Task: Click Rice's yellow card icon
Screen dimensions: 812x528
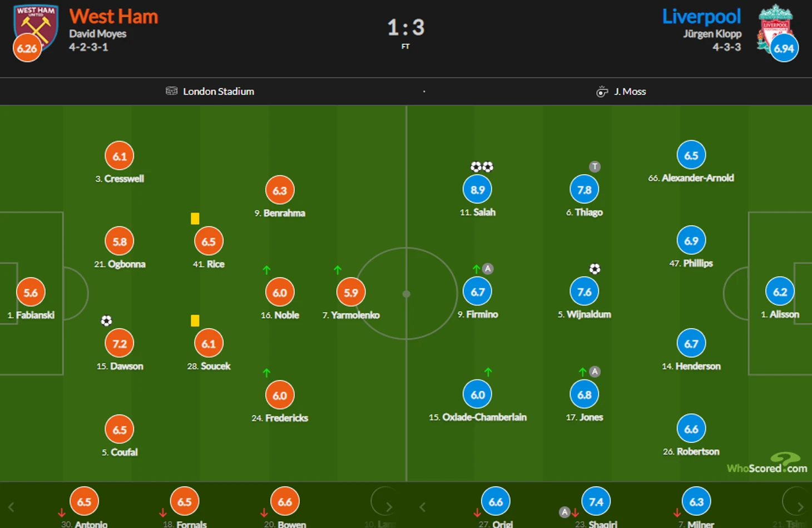Action: coord(195,219)
